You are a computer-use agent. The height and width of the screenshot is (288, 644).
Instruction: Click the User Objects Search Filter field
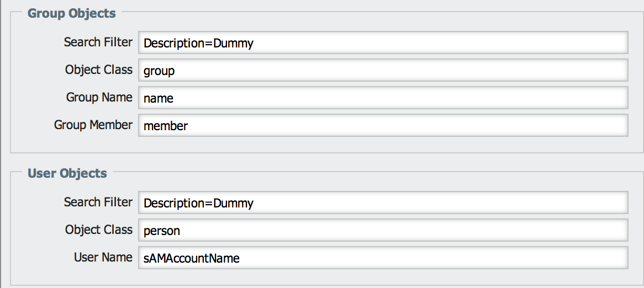(x=383, y=202)
